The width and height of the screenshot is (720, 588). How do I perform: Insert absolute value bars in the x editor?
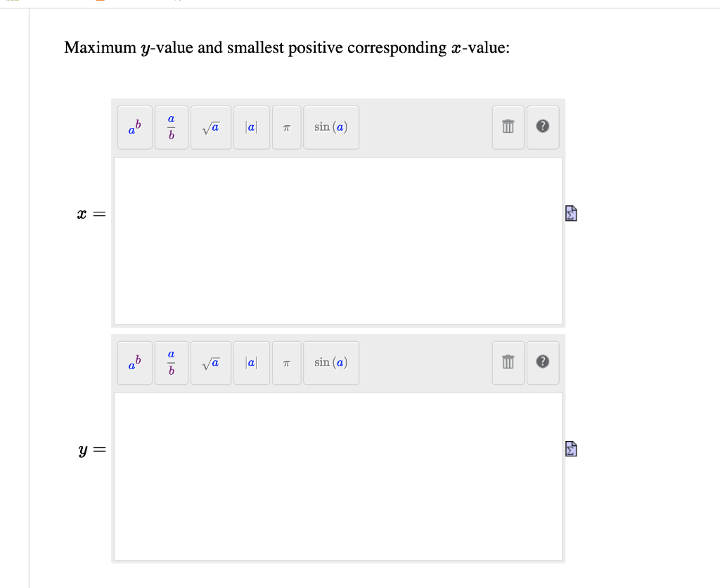(x=251, y=127)
